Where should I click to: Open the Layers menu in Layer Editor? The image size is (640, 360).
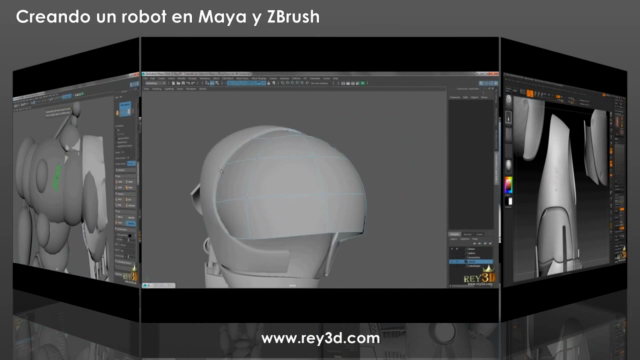(453, 239)
